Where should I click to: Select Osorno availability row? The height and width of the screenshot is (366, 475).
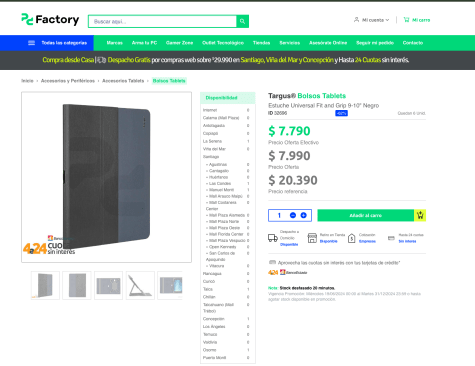pos(226,350)
